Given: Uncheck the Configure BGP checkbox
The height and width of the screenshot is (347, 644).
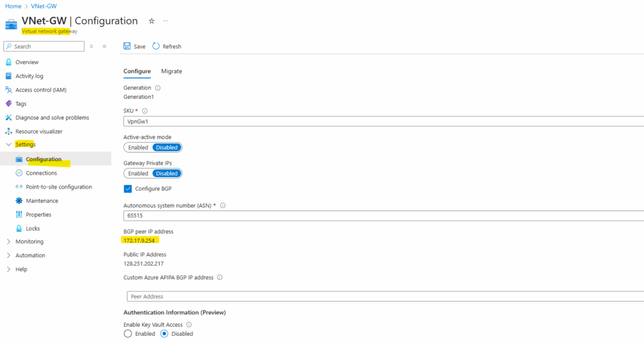Looking at the screenshot, I should (x=128, y=189).
